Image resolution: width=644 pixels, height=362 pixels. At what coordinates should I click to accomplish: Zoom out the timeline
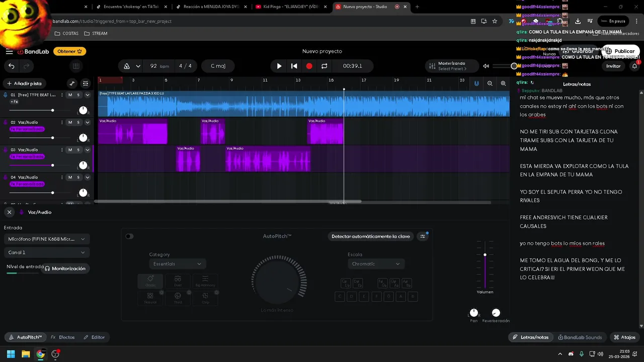[490, 83]
